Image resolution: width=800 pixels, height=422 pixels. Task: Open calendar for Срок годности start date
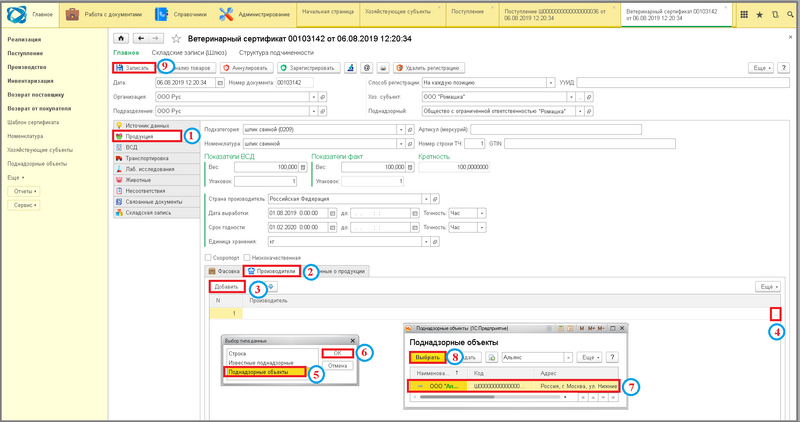332,228
